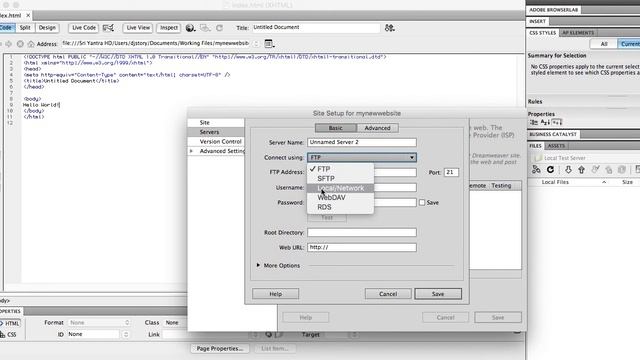Click Help in server dialog

point(276,294)
